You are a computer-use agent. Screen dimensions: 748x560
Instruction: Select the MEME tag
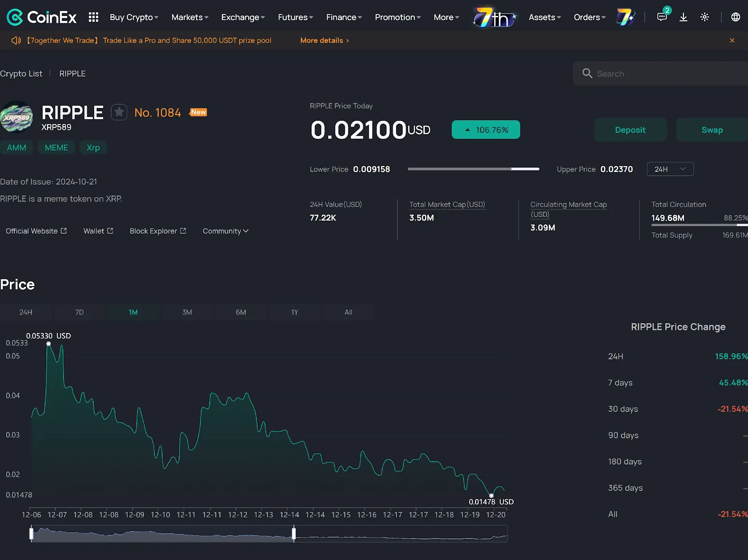click(56, 148)
